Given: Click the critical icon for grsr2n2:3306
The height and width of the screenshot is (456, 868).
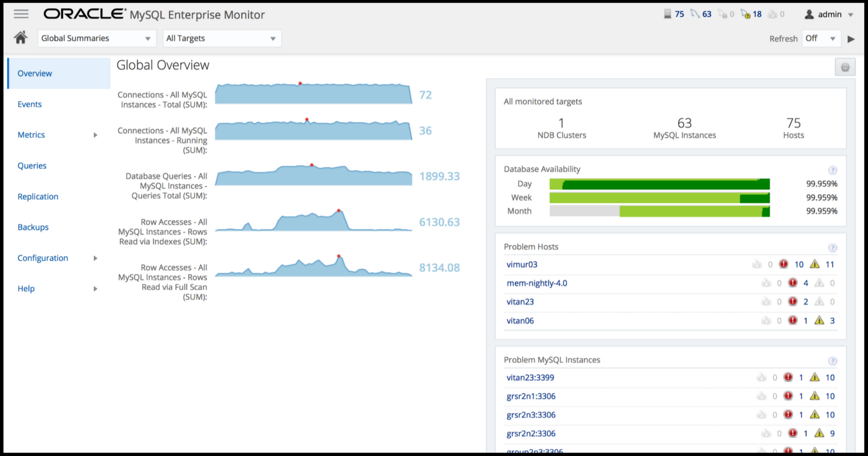Looking at the screenshot, I should point(793,433).
